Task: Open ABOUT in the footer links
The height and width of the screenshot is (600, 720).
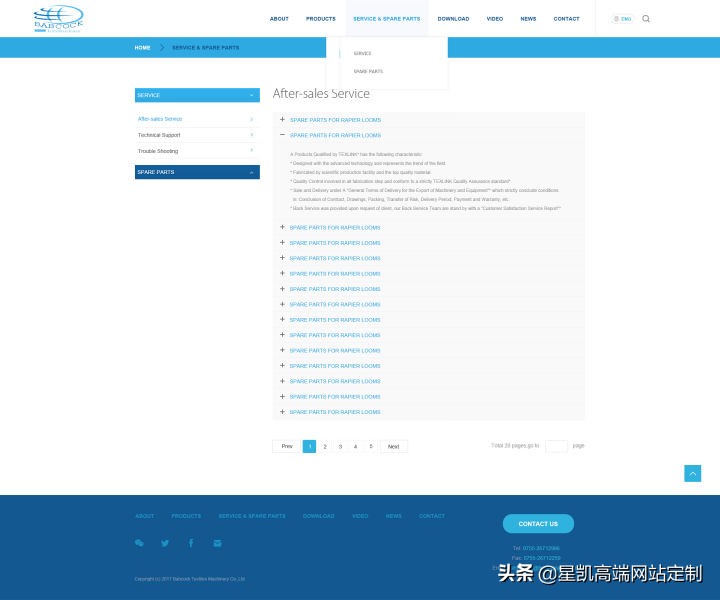Action: point(145,516)
